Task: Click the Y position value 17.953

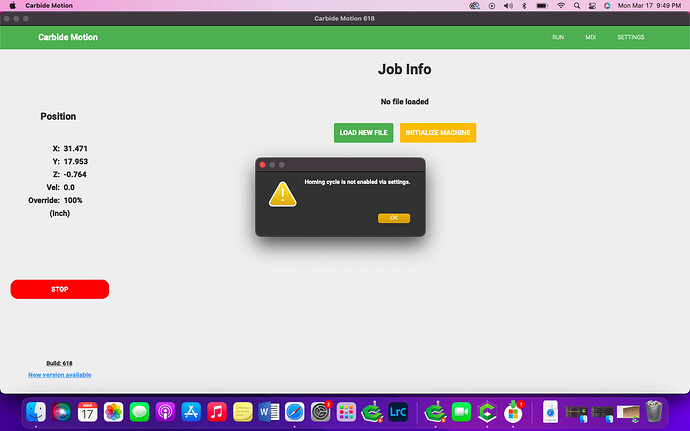Action: 75,162
